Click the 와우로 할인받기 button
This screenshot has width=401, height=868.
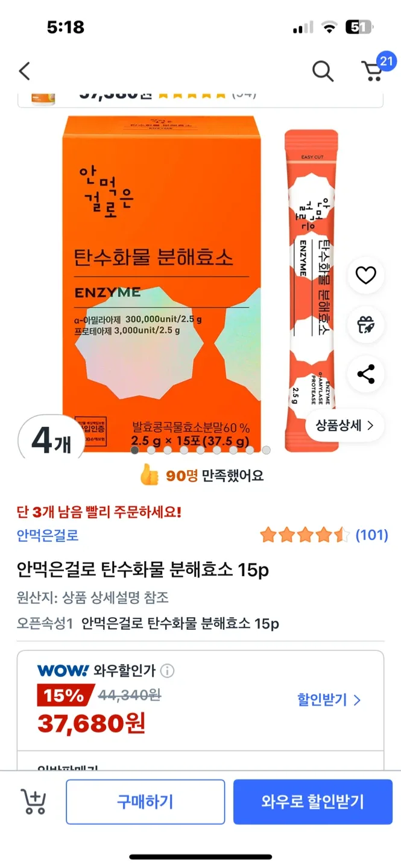click(x=313, y=802)
